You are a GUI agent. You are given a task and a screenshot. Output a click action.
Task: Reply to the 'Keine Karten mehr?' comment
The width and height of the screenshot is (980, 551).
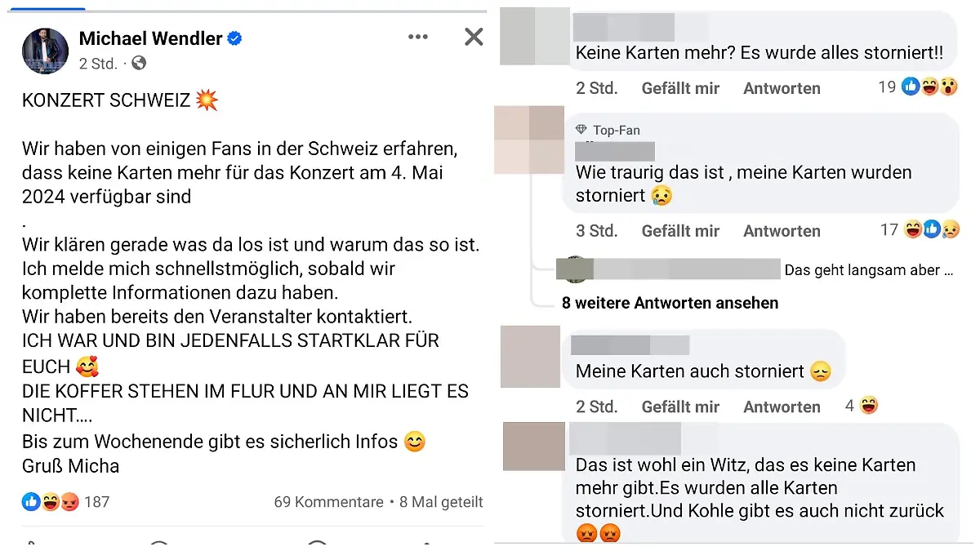(x=782, y=88)
